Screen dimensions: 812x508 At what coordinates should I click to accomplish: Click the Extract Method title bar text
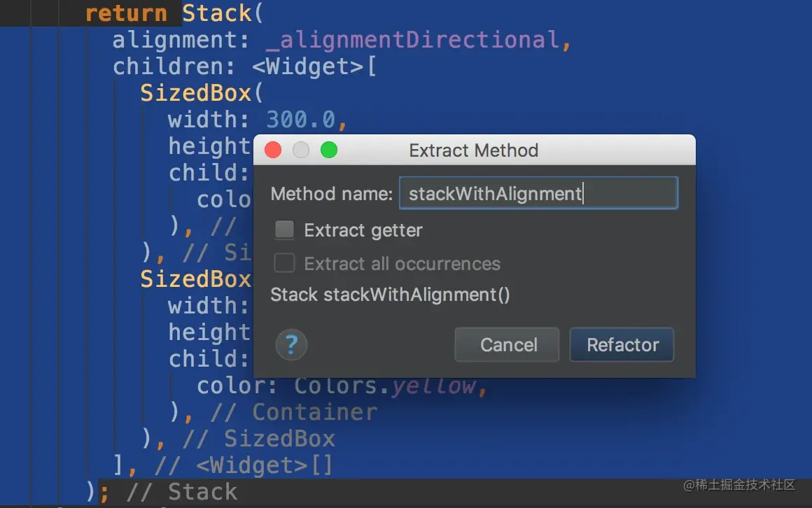coord(473,150)
